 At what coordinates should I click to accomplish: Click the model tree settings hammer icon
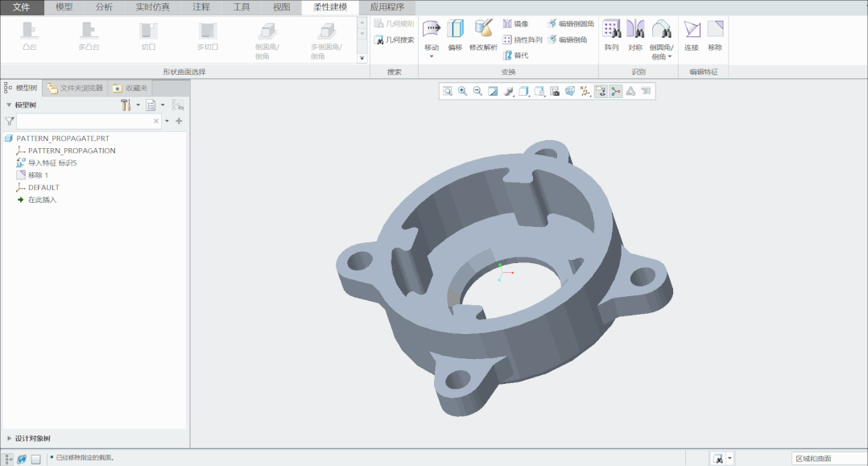pyautogui.click(x=126, y=105)
